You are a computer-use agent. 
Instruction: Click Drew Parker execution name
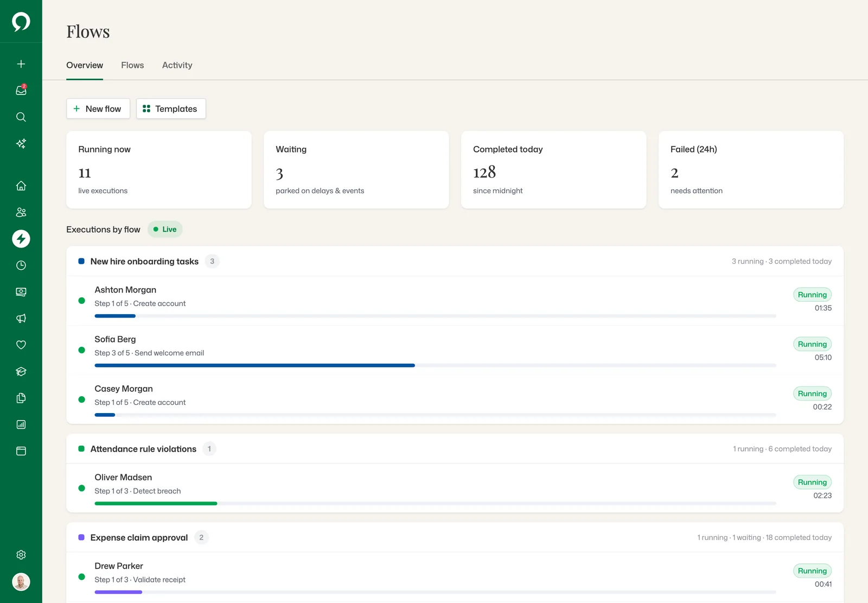[119, 566]
